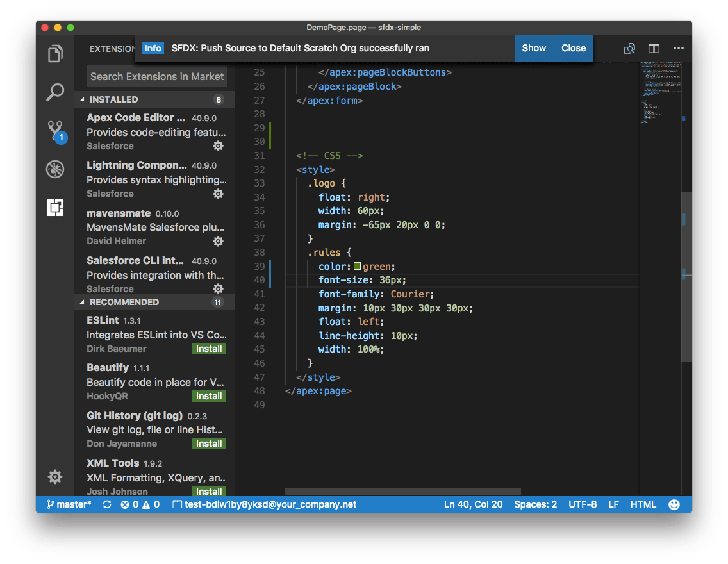Open the Lightning Components extension entry

[x=155, y=179]
